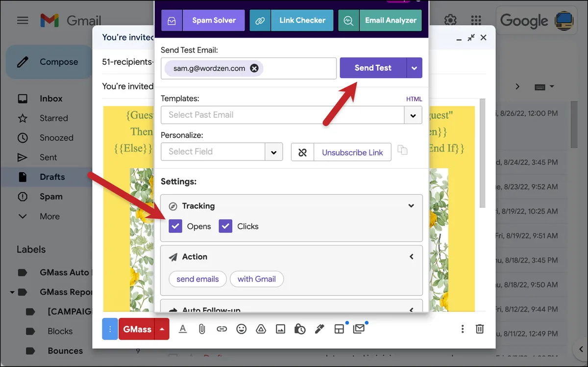Viewport: 588px width, 367px height.
Task: Insert files using Google Drive icon
Action: point(261,329)
